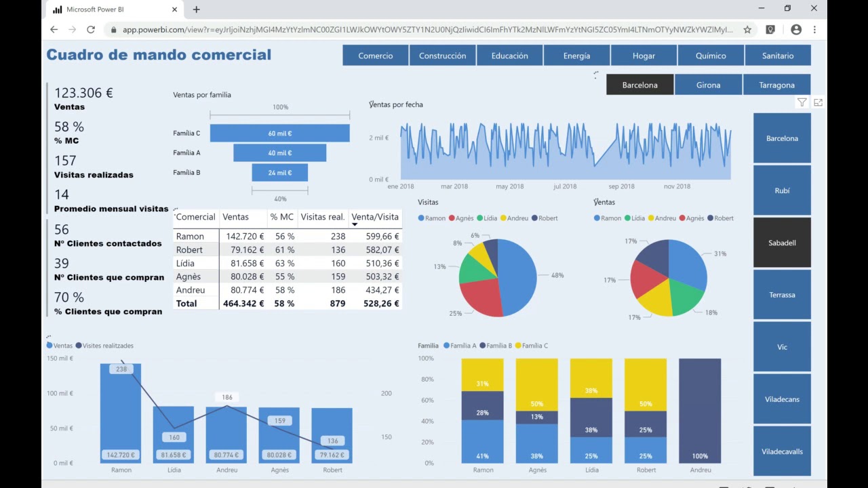868x488 pixels.
Task: Bookmark this page with the star icon
Action: 747,30
